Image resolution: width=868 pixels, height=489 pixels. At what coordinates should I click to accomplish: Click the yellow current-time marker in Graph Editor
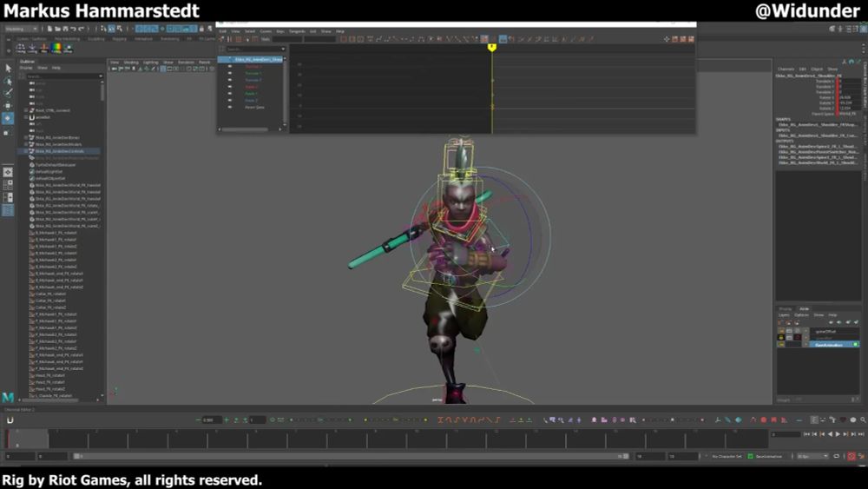pyautogui.click(x=491, y=48)
